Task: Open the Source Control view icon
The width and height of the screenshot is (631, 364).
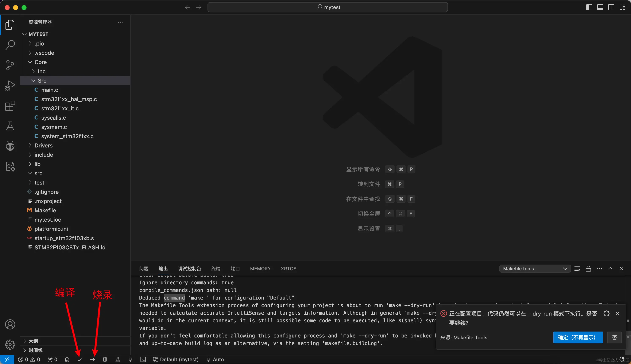Action: pos(10,65)
